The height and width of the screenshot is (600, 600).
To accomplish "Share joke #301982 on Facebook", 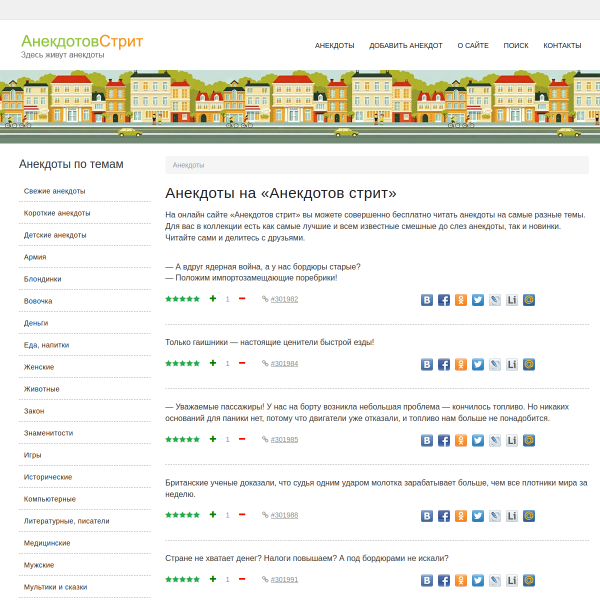I will coord(444,300).
